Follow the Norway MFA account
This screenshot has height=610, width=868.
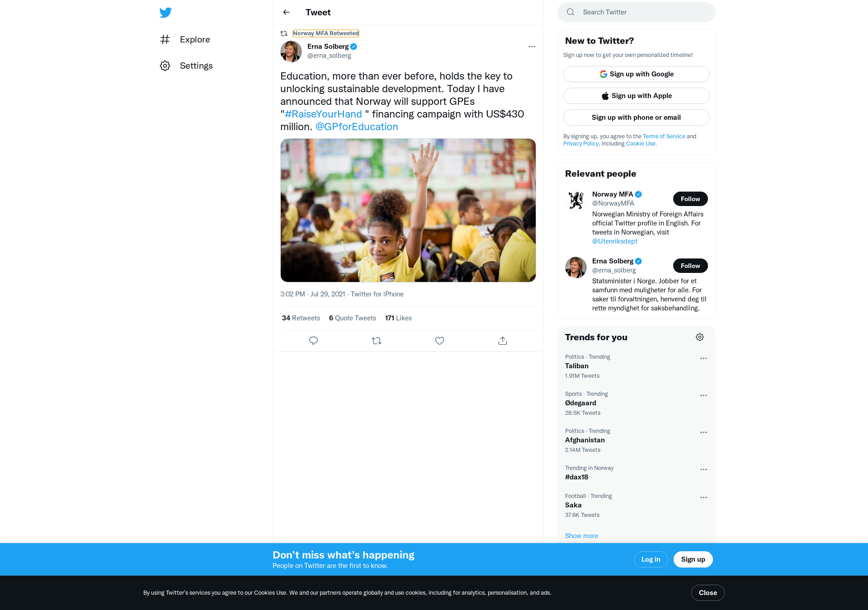pos(690,199)
